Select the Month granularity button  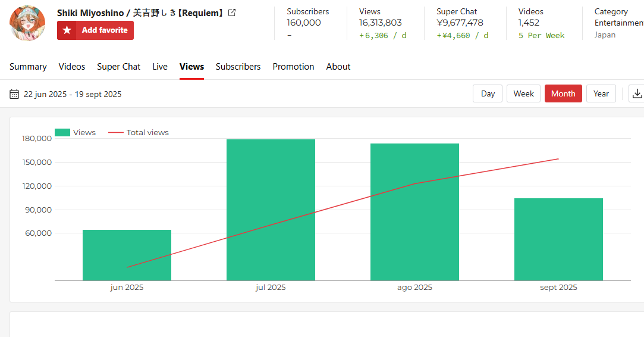563,93
